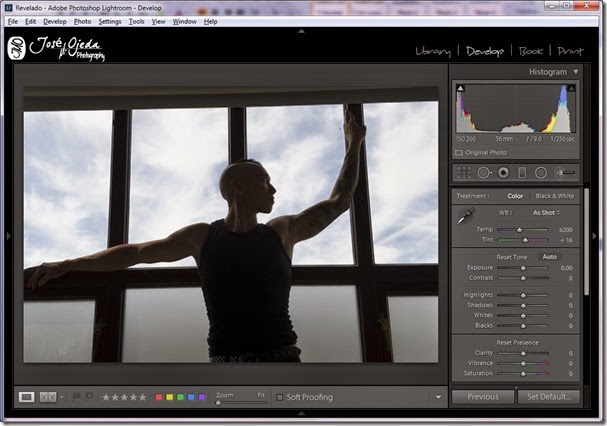Open the Photo menu
The height and width of the screenshot is (426, 607).
point(82,22)
